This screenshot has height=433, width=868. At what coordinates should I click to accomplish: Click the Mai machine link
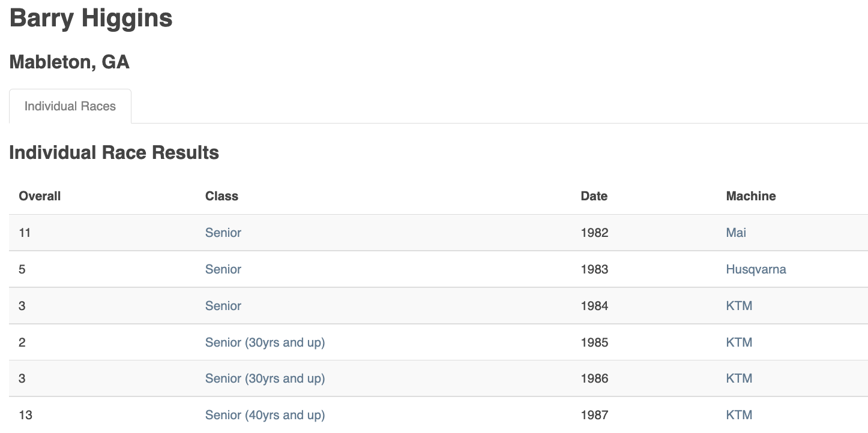coord(736,233)
